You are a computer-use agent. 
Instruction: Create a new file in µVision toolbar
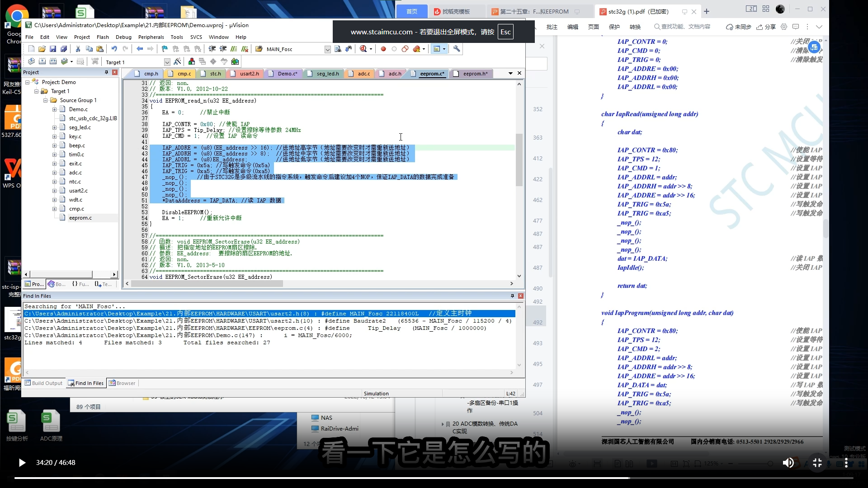click(x=31, y=49)
